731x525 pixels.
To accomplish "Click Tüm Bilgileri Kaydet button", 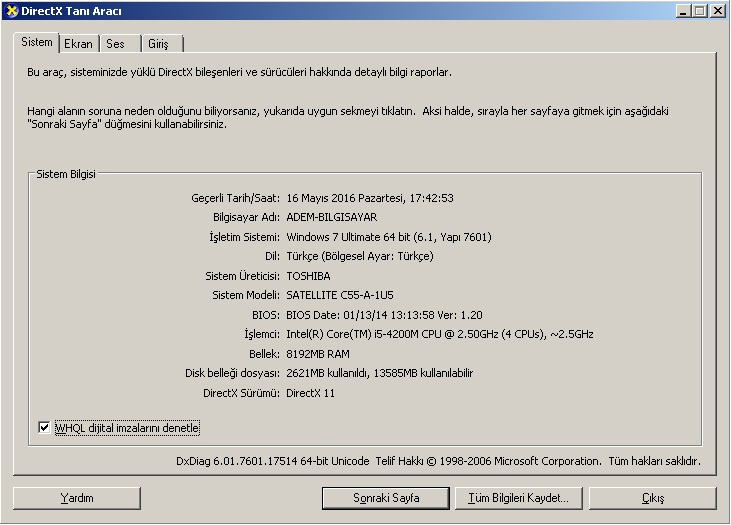I will (518, 498).
